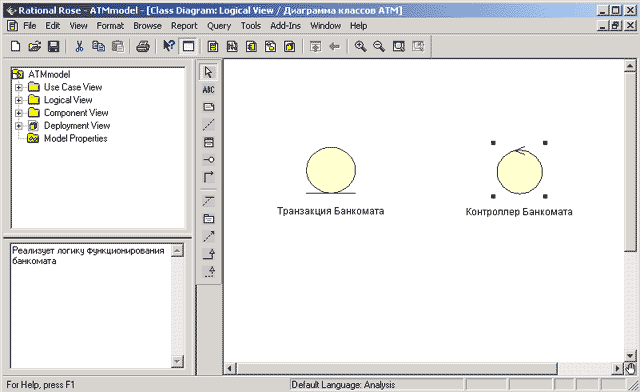Image resolution: width=640 pixels, height=392 pixels.
Task: Click diagram horizontal scrollbar right arrow
Action: tap(618, 369)
